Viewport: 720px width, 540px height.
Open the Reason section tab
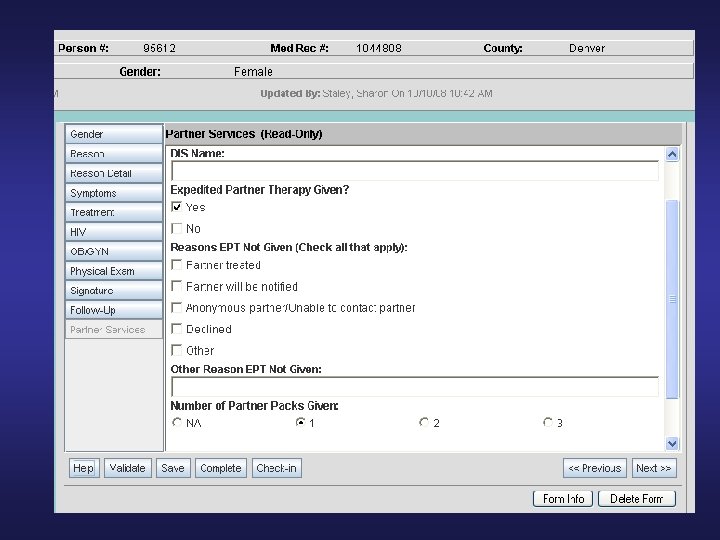(x=114, y=154)
